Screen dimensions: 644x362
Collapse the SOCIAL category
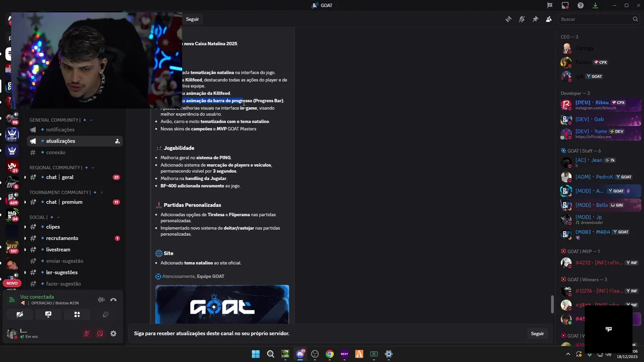[x=45, y=217]
